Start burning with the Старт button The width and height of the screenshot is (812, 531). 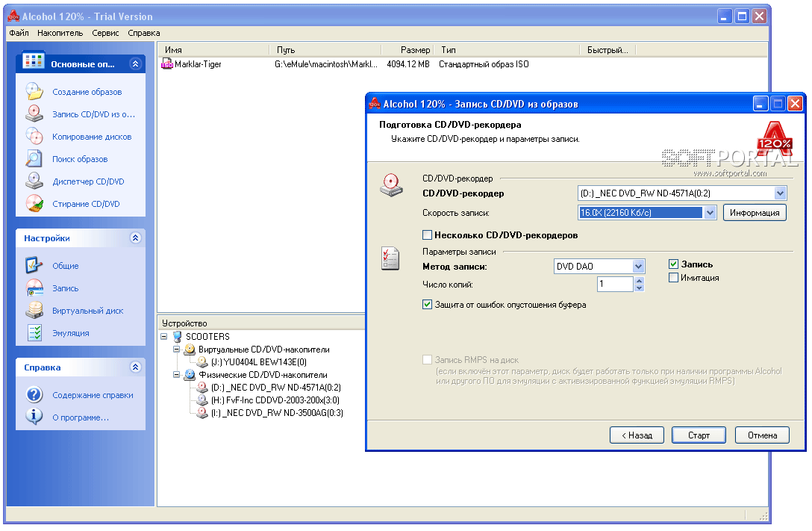coord(699,435)
